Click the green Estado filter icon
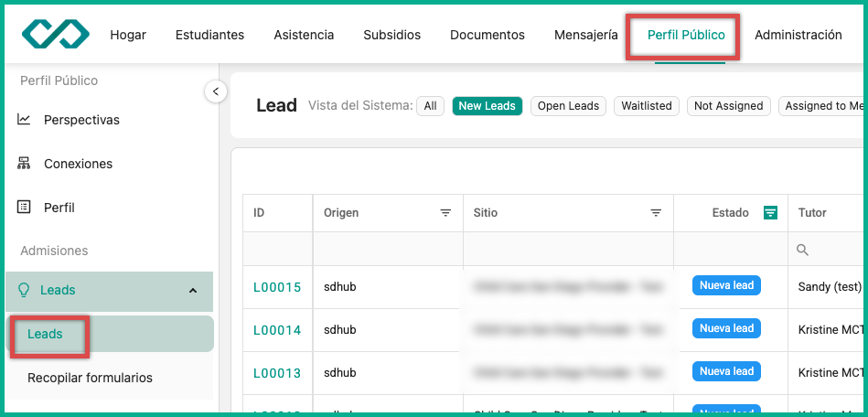The image size is (868, 417). tap(770, 213)
